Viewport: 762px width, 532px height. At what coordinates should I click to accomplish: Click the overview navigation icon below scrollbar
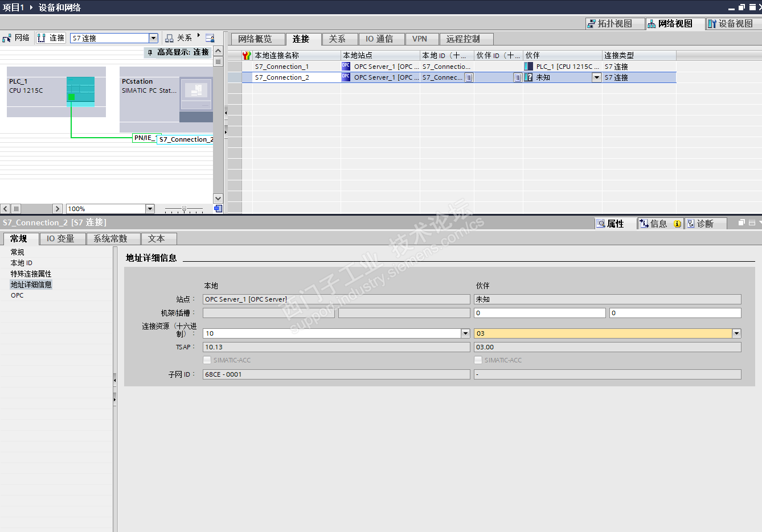coord(218,209)
